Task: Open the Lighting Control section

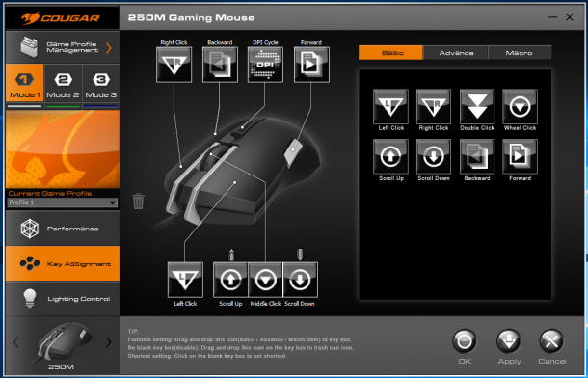Action: pyautogui.click(x=63, y=299)
